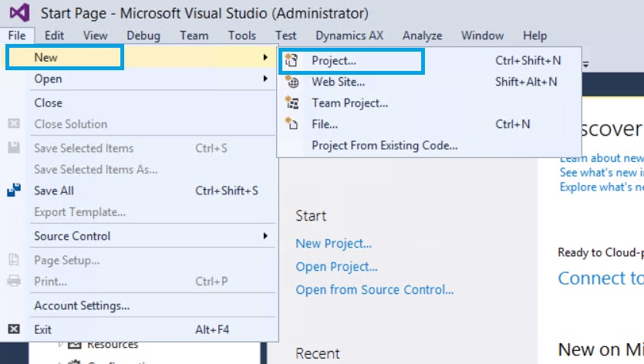Click the New Web Site globe icon
The width and height of the screenshot is (644, 364).
(292, 82)
